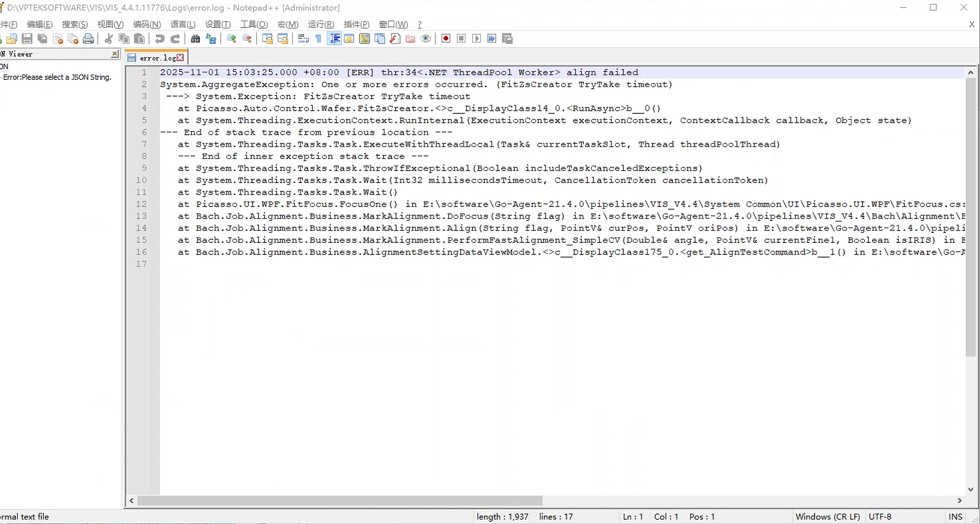This screenshot has height=524, width=980.
Task: Click the Undo arrow icon
Action: point(159,39)
